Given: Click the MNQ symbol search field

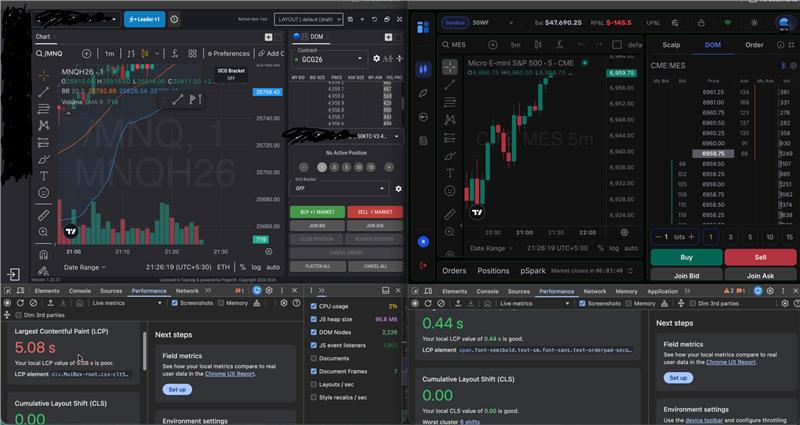Looking at the screenshot, I should pos(55,53).
